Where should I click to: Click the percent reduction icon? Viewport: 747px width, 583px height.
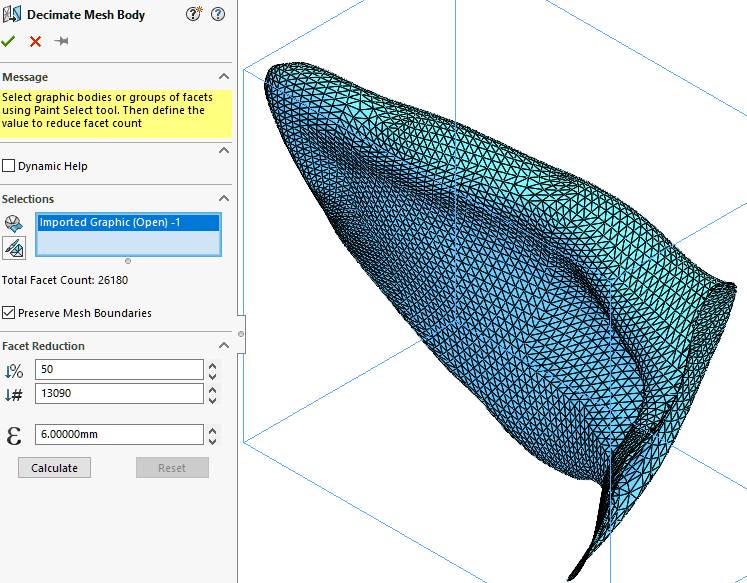pos(14,371)
